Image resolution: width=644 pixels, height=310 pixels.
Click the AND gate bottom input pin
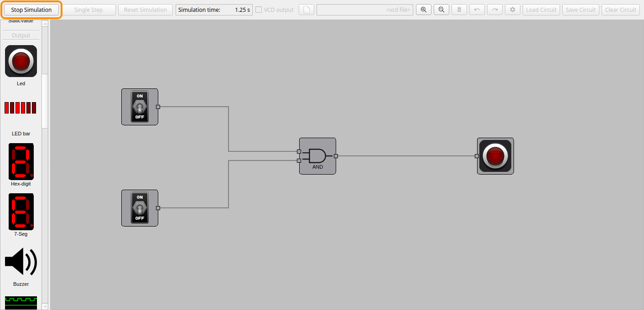click(299, 160)
